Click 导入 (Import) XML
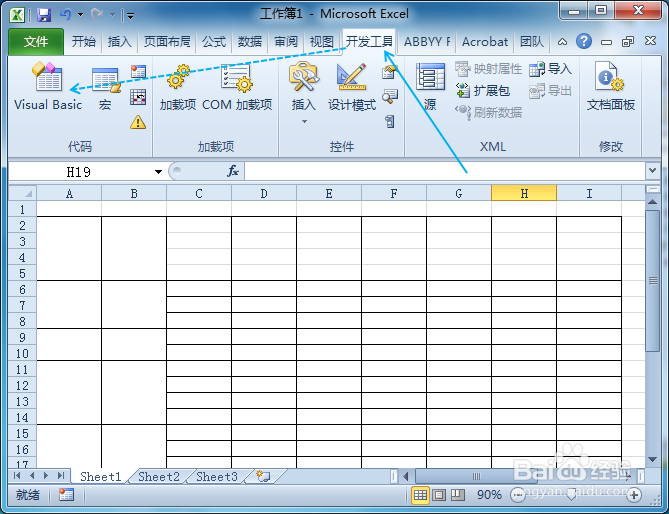The width and height of the screenshot is (669, 514). (550, 69)
